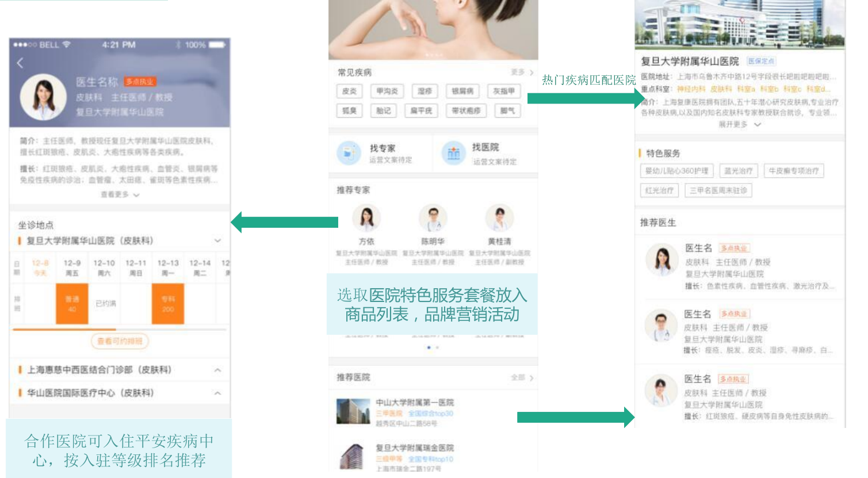Select doctor 黄桂清 avatar

point(499,219)
